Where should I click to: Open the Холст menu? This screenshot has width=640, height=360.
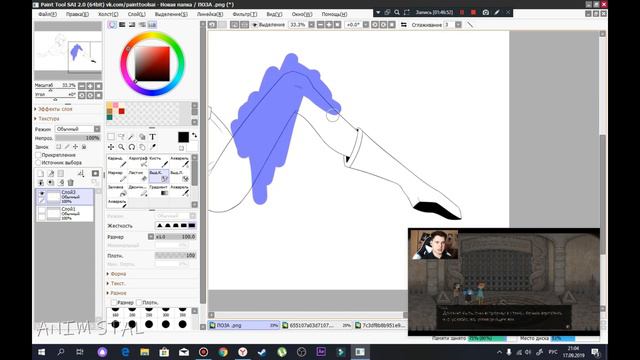(x=108, y=14)
